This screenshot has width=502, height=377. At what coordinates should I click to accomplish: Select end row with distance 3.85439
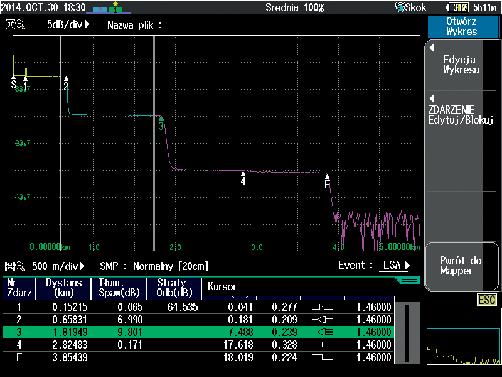pyautogui.click(x=198, y=357)
